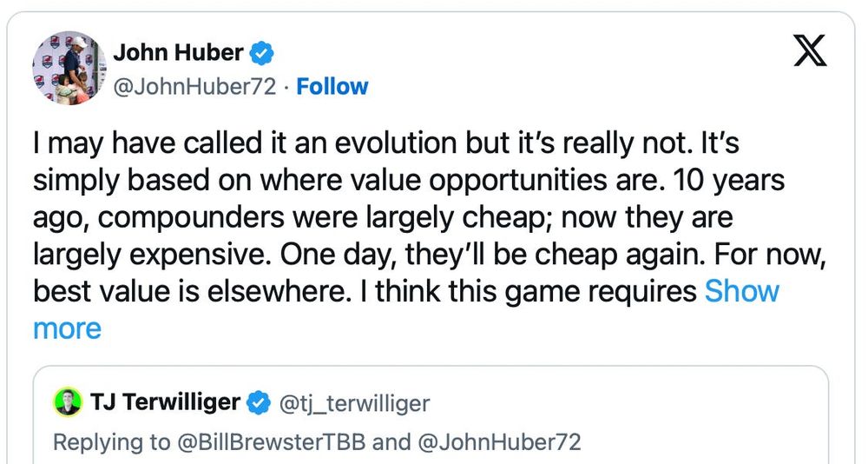Follow John Huber via the Follow link
The image size is (868, 464).
tap(332, 87)
